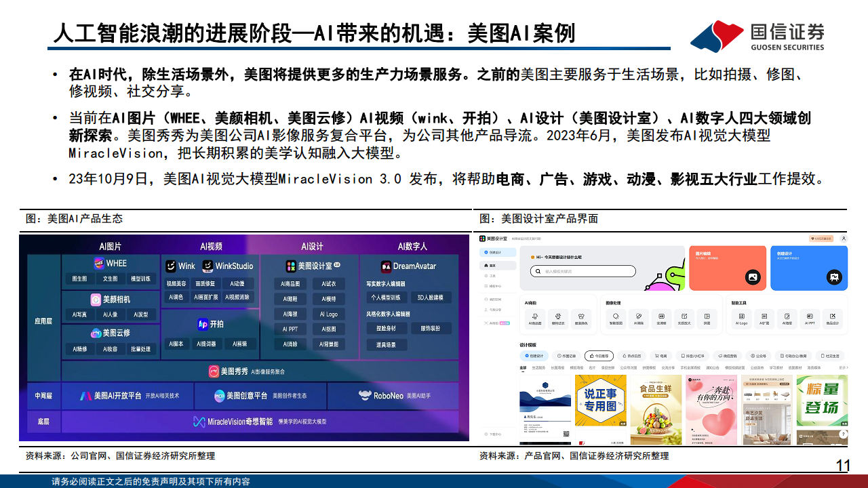
Task: Click the 美图云修 app icon
Action: coord(96,333)
